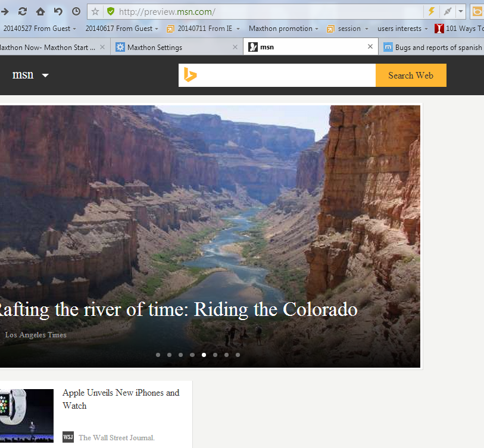The width and height of the screenshot is (484, 448).
Task: Click the Los Angeles Times source label
Action: 36,335
